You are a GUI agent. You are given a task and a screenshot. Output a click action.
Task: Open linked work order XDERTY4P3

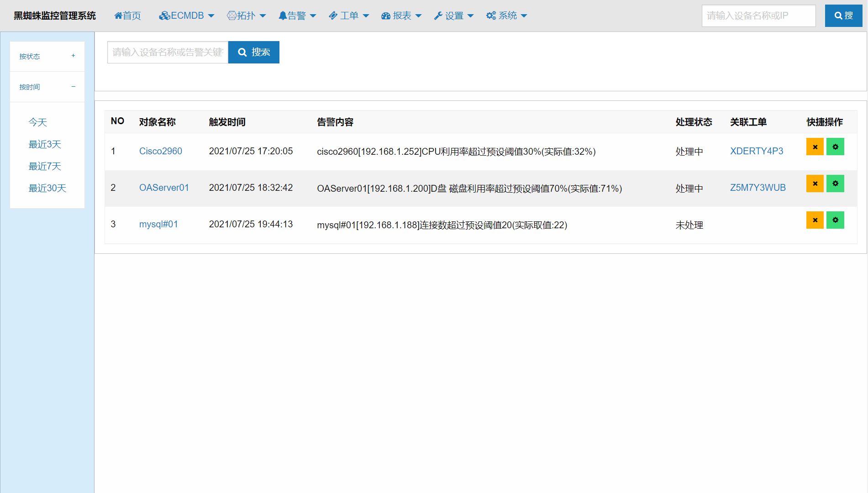point(756,151)
